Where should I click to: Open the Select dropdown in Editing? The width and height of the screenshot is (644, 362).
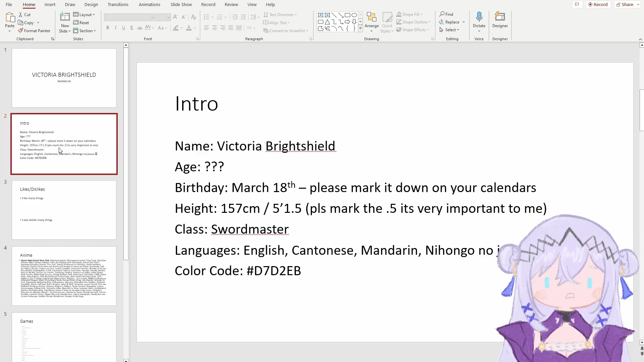coord(449,30)
